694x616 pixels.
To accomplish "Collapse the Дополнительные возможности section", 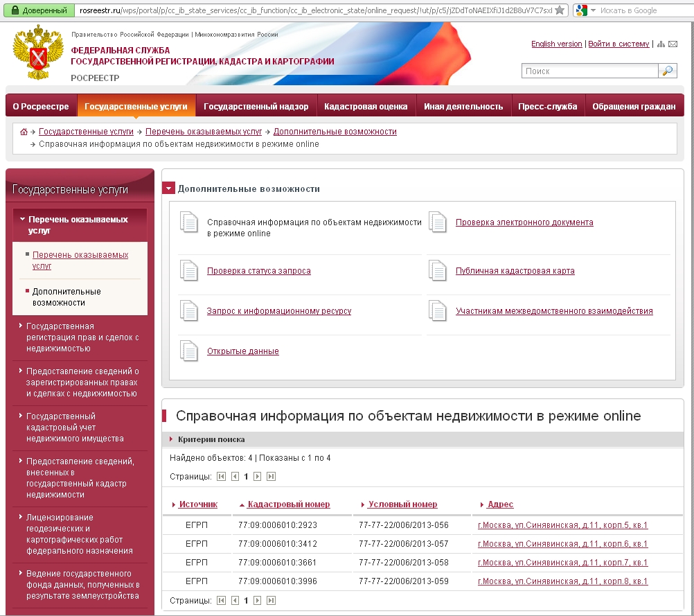I will [168, 188].
